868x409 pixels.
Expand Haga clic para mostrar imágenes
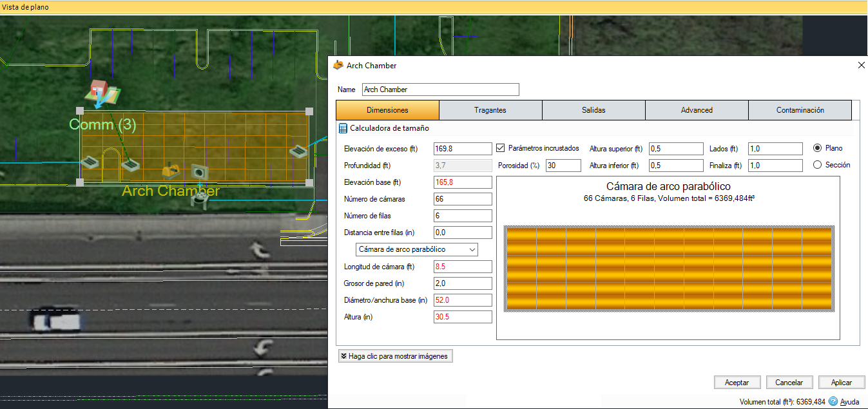[x=395, y=356]
